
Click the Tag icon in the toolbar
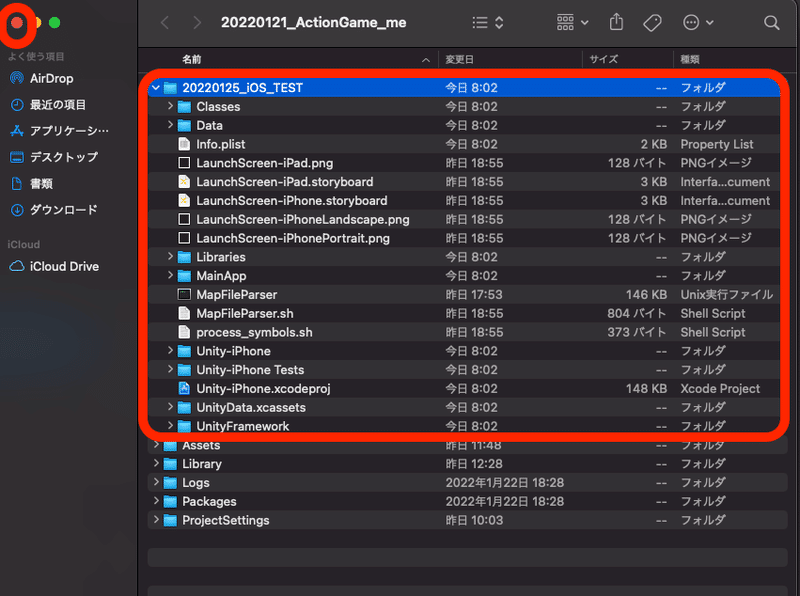pyautogui.click(x=652, y=22)
